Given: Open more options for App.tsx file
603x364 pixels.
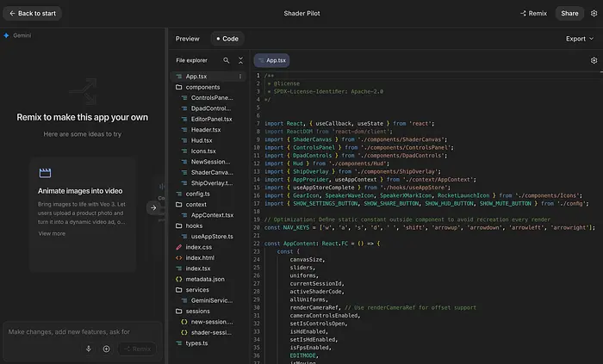Looking at the screenshot, I should [240, 77].
